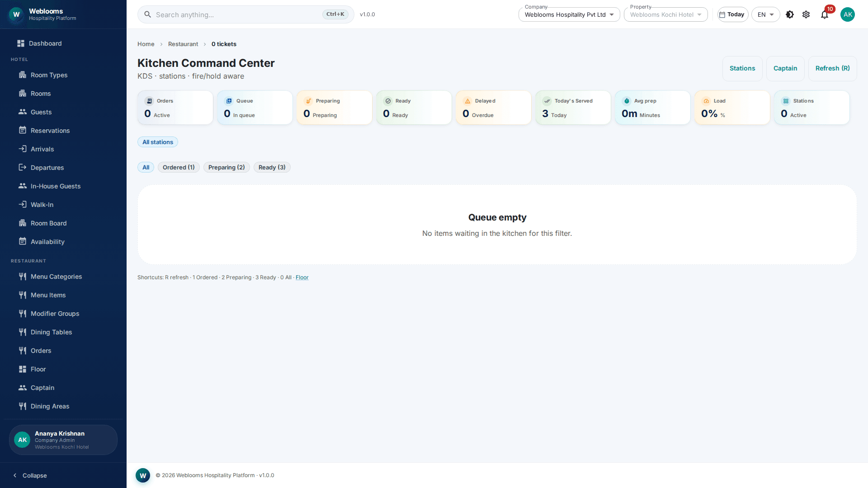Select the All stations filter chip

pyautogui.click(x=158, y=142)
